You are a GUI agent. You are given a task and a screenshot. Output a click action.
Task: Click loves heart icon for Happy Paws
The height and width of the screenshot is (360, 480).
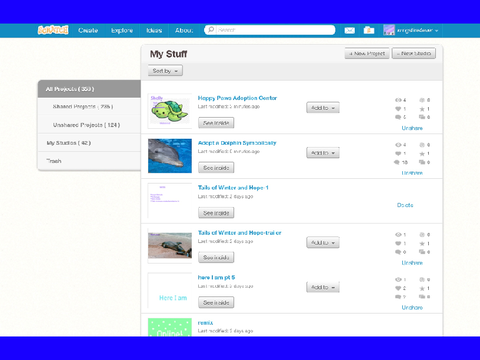tap(398, 109)
